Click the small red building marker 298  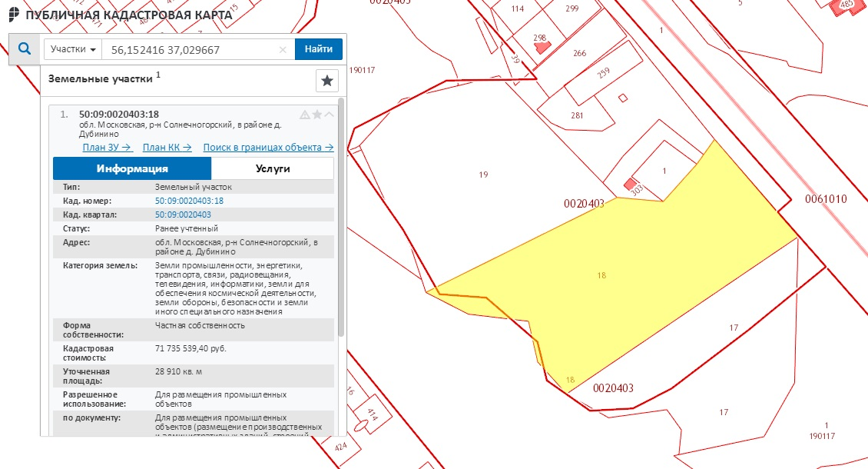pos(542,46)
